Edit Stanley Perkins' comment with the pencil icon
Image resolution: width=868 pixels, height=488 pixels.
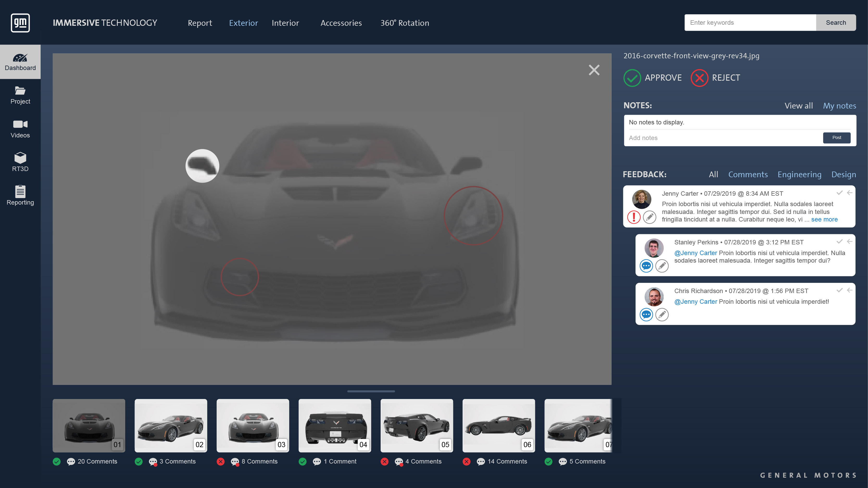point(662,266)
